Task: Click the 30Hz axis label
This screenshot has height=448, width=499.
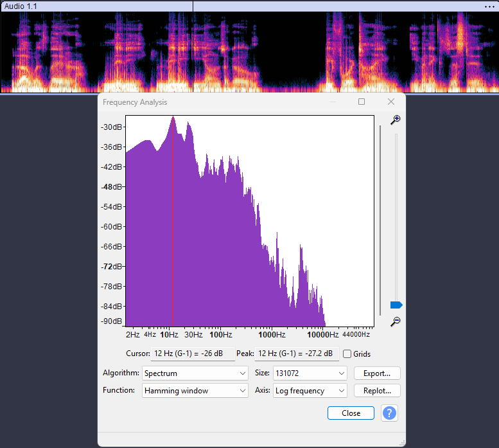Action: pyautogui.click(x=193, y=335)
